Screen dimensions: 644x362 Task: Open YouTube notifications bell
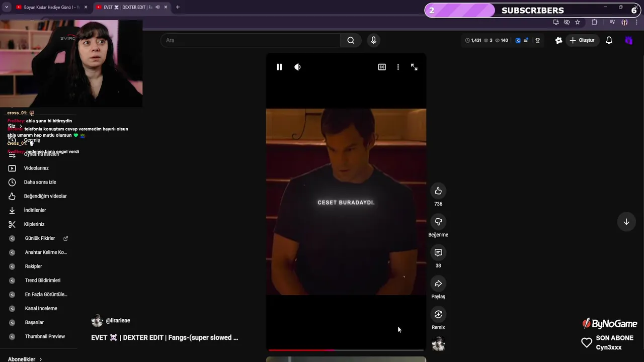click(609, 40)
